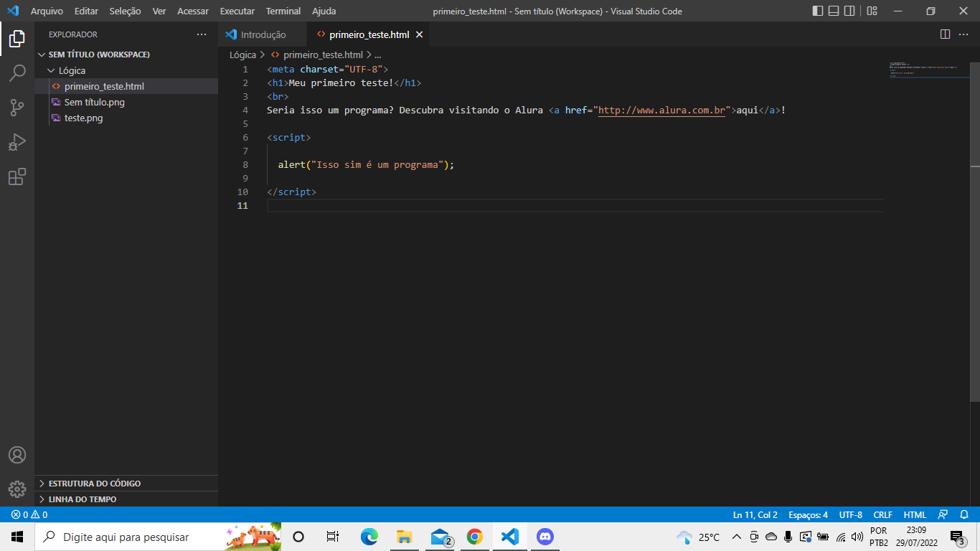Launch Microsoft Edge from the taskbar

[x=369, y=537]
